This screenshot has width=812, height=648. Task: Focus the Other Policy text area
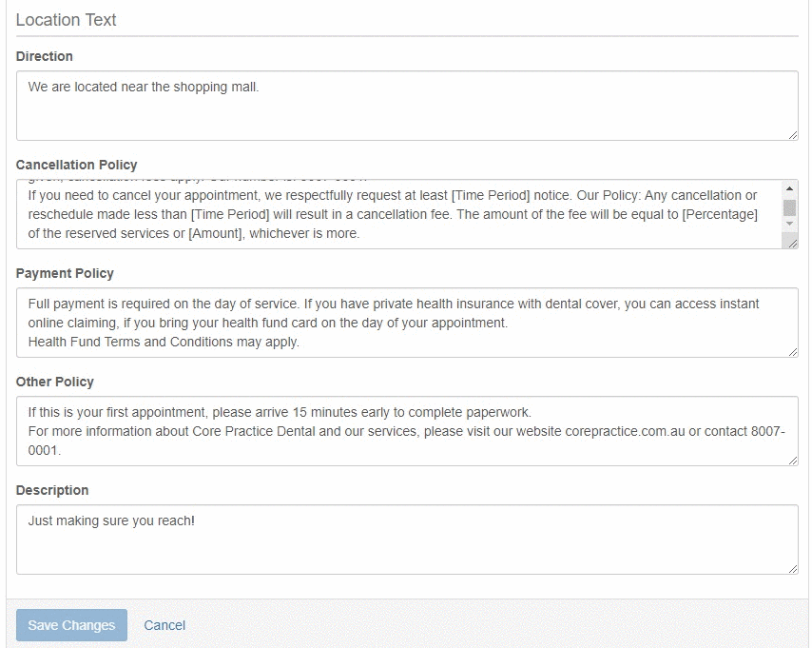point(407,431)
